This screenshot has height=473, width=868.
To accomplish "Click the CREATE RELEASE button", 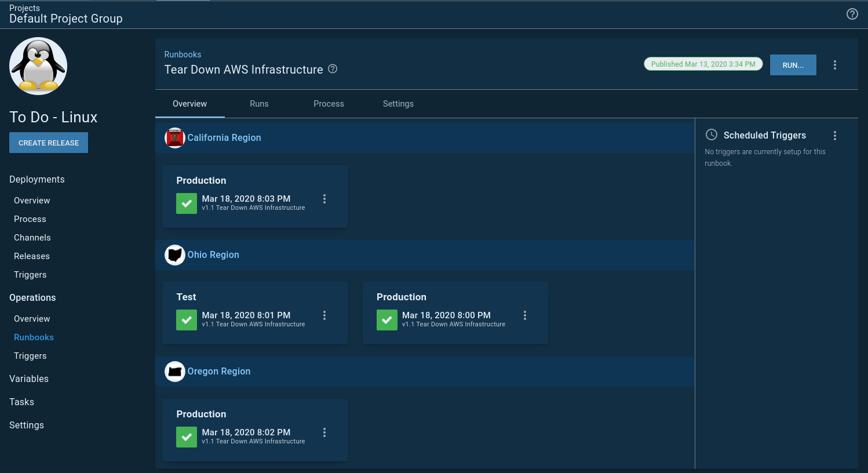I will point(49,143).
